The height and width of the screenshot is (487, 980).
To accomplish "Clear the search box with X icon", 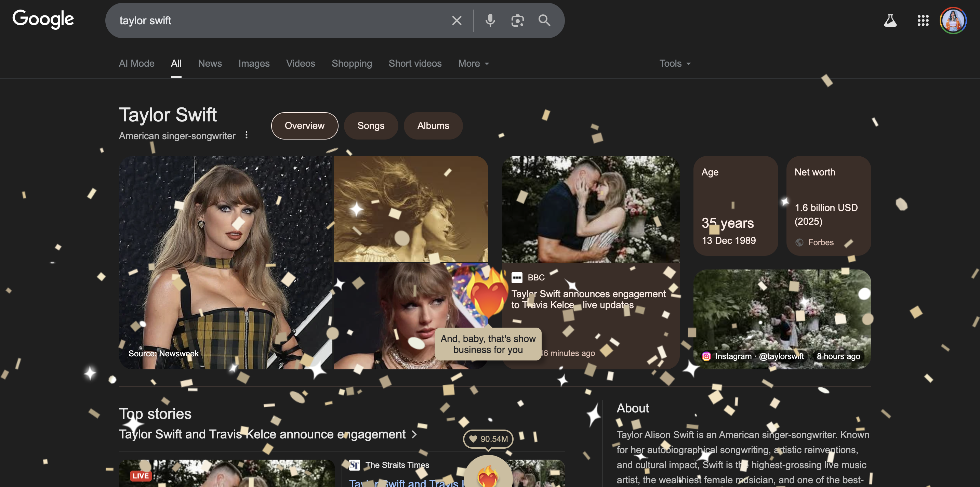I will coord(456,21).
